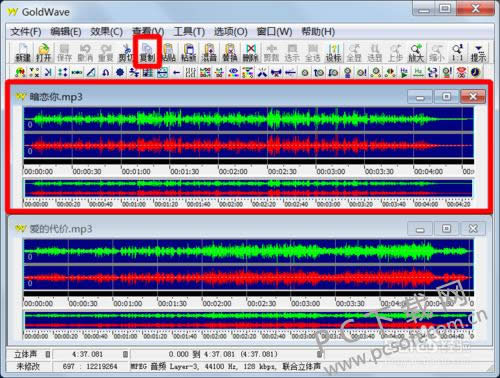
Task: Open the 工具(T) menu
Action: point(189,32)
